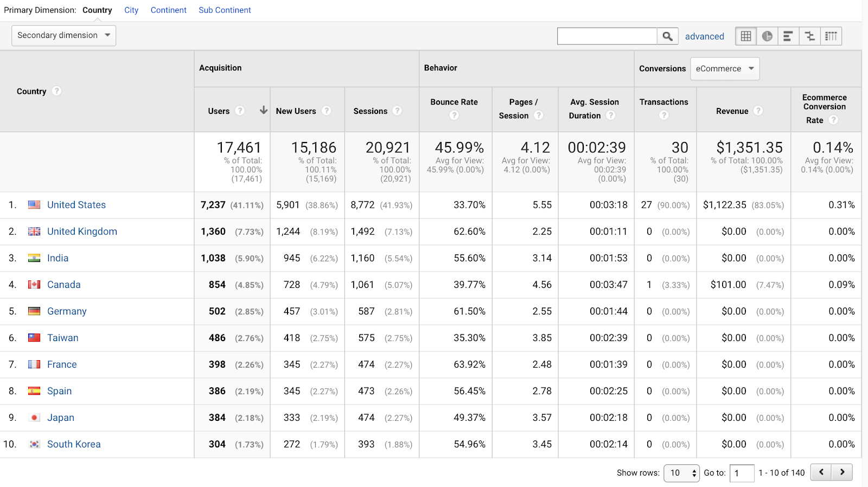
Task: Open the France country link
Action: (62, 364)
